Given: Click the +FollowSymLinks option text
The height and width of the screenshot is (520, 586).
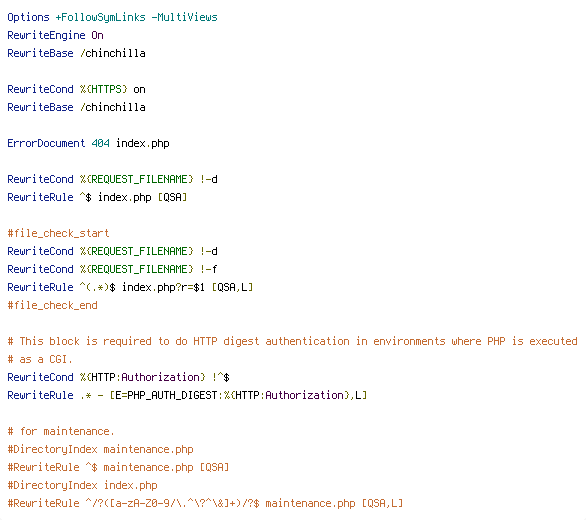Looking at the screenshot, I should pos(101,17).
